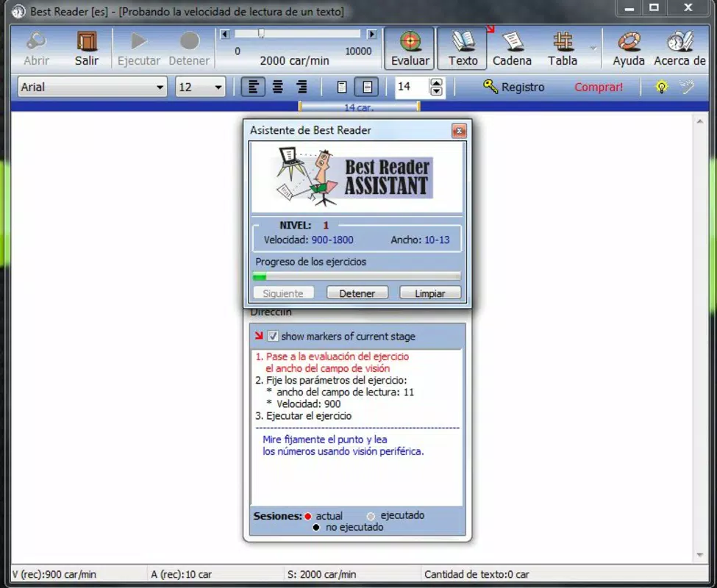This screenshot has height=588, width=717.
Task: Click the Siguiente button
Action: [283, 293]
